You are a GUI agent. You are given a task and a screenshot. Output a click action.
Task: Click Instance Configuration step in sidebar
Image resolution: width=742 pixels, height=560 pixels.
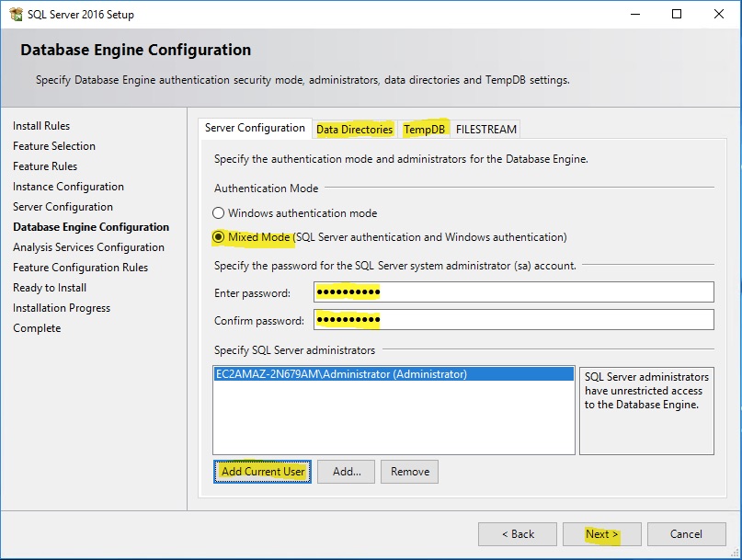click(68, 187)
